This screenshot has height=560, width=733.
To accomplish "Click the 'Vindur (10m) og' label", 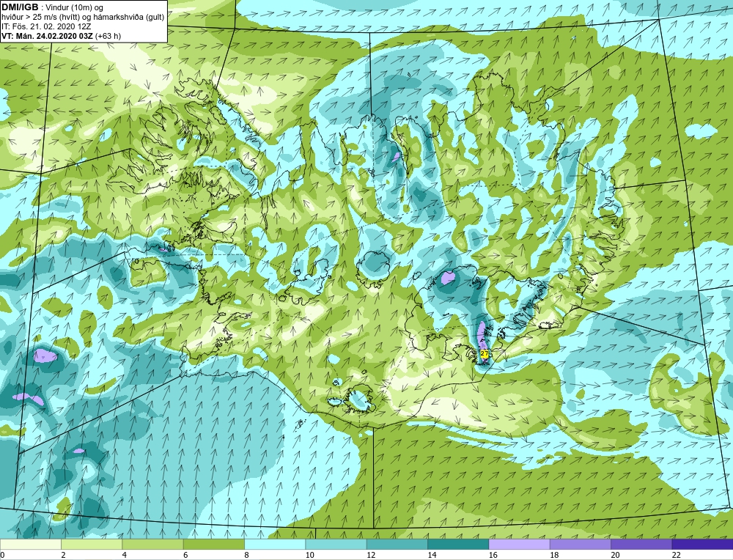I will coord(75,8).
